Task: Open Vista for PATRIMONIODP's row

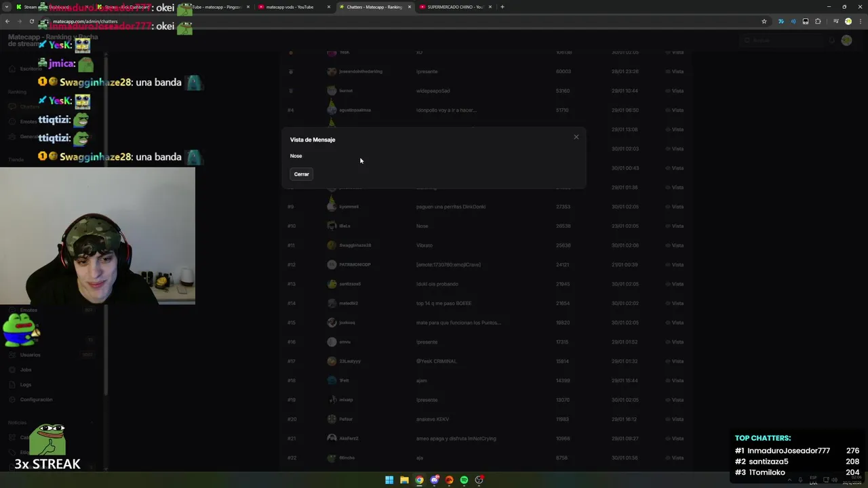Action: pos(674,264)
